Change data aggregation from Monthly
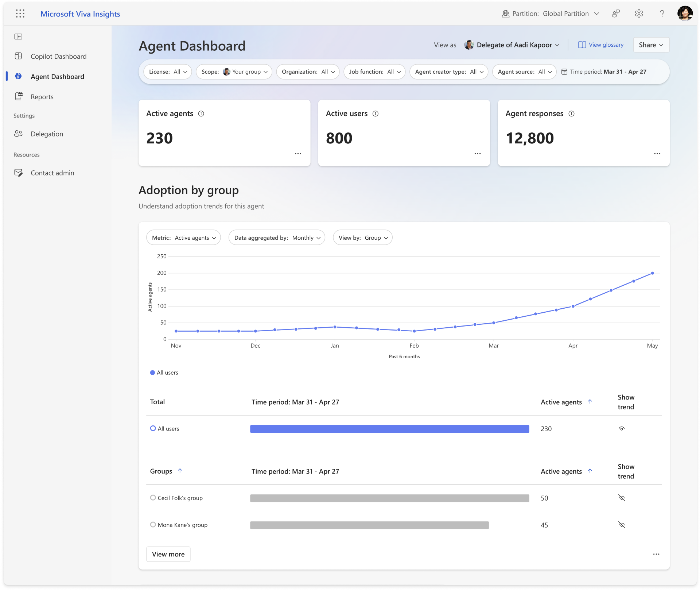700x590 pixels. point(276,238)
